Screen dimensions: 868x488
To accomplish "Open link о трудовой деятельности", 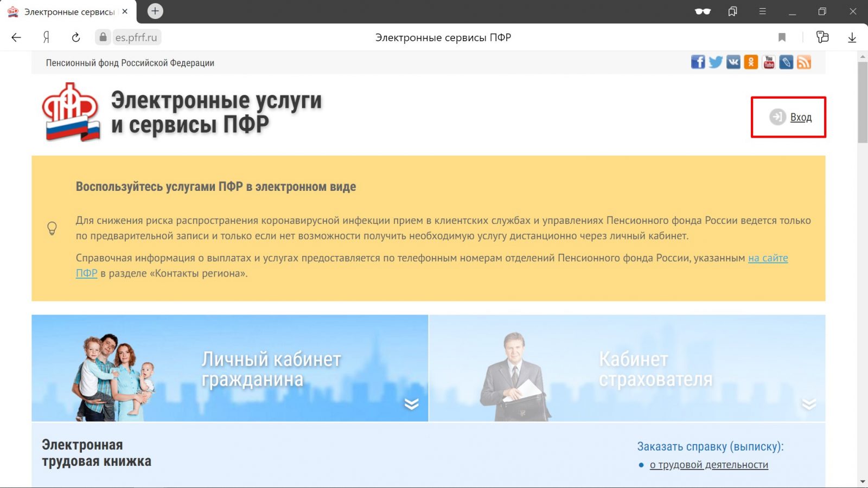I will [x=709, y=465].
